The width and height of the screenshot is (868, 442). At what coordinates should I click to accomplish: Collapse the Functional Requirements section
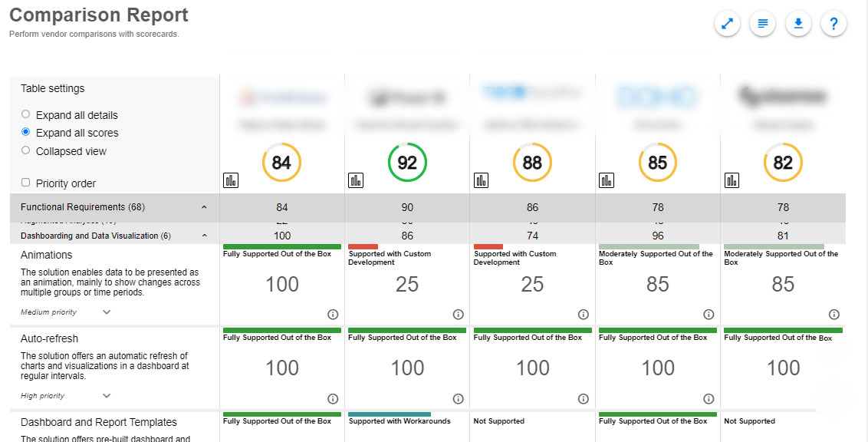[x=204, y=207]
